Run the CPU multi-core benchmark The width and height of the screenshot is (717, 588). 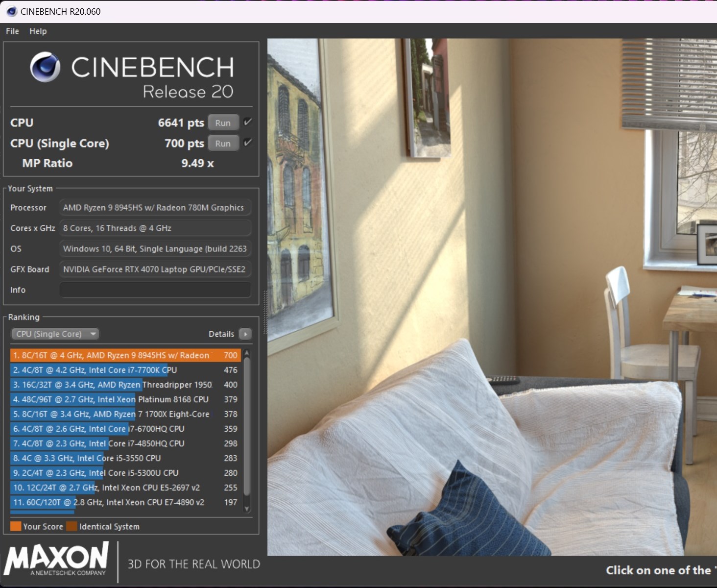tap(223, 123)
